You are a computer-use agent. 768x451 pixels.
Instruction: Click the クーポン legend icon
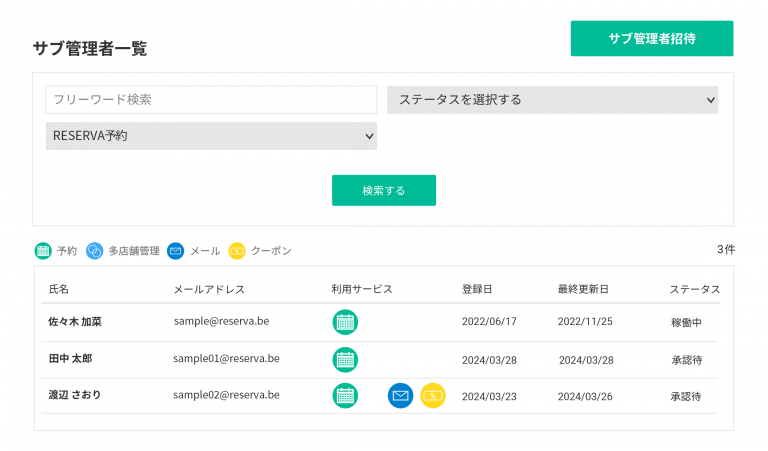[237, 251]
